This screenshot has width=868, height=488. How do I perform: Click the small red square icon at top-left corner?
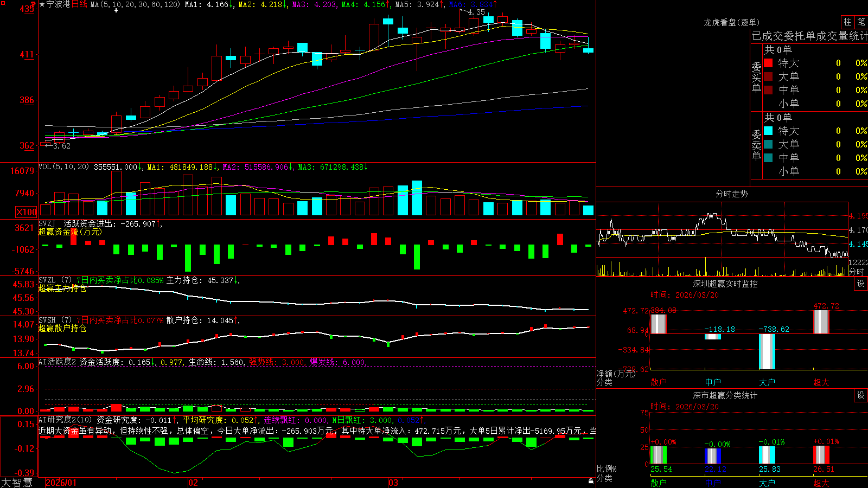point(2,2)
